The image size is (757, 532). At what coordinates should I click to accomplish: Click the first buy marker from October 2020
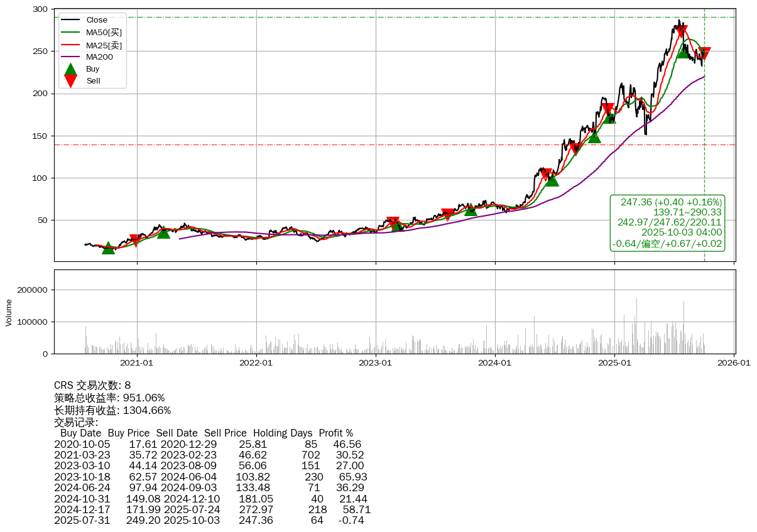[109, 248]
